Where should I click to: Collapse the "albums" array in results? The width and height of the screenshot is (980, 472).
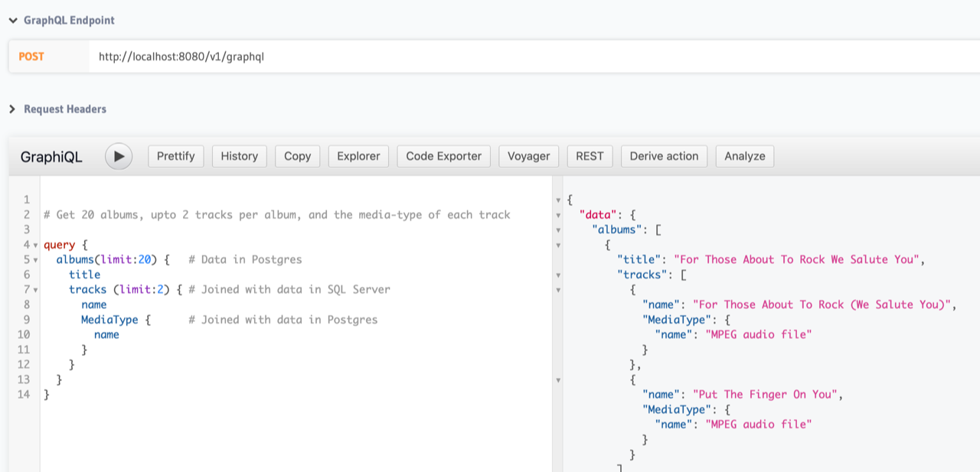point(558,230)
